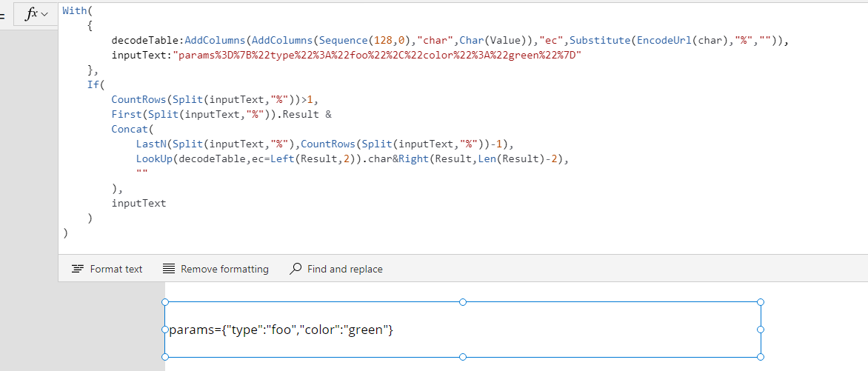
Task: Click the top-center resize handle of label
Action: click(463, 302)
